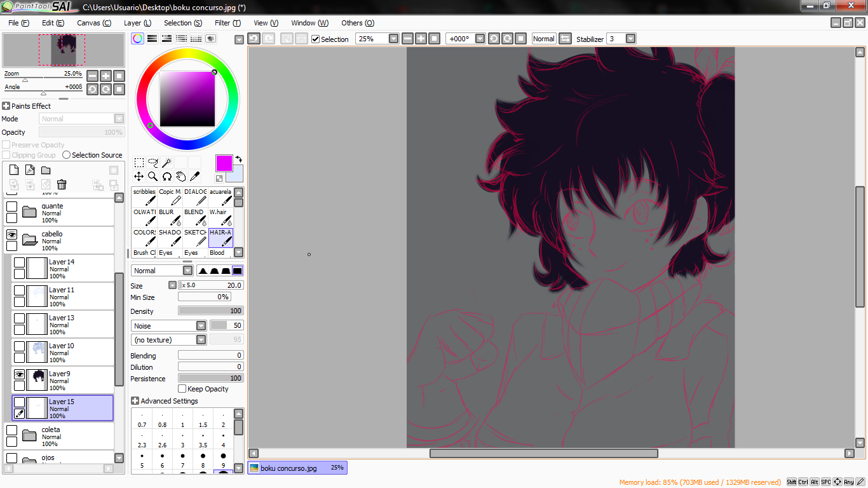Image resolution: width=868 pixels, height=488 pixels.
Task: Select the Magic Wand tool
Action: (166, 163)
